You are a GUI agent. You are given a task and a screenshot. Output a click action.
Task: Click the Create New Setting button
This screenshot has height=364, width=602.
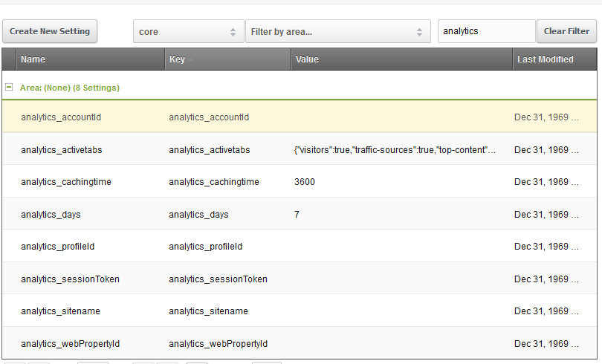coord(50,31)
